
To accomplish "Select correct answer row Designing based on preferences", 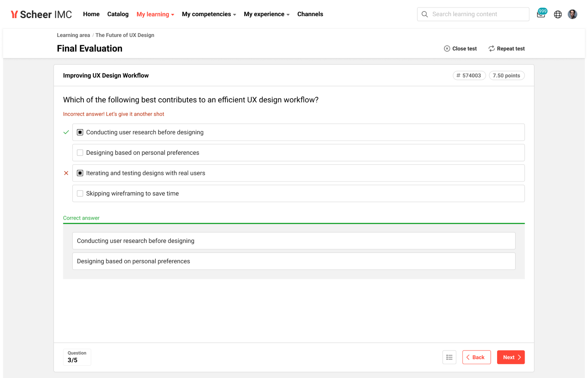I will (294, 261).
